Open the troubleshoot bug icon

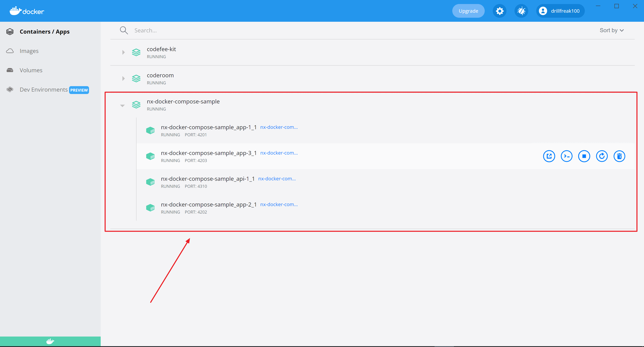tap(521, 11)
